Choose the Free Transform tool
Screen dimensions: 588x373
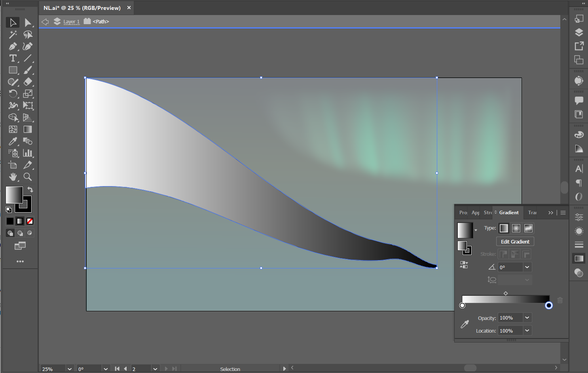pyautogui.click(x=28, y=106)
